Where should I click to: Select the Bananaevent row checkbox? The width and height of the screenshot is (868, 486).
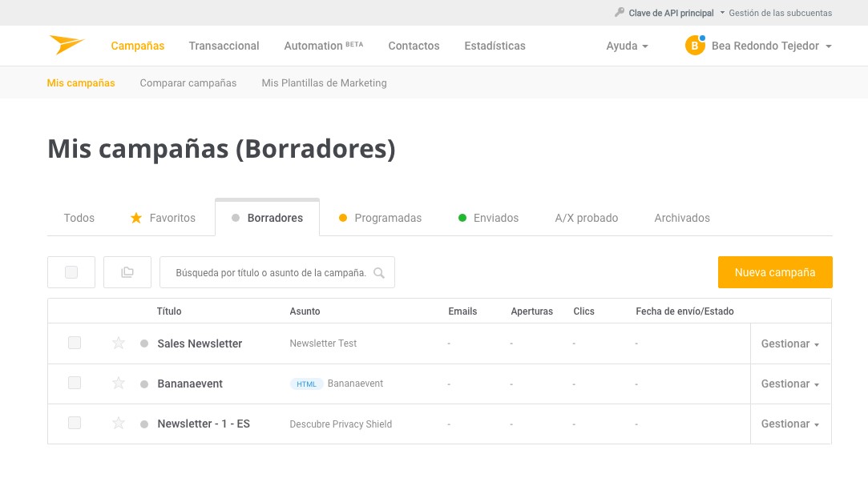point(75,384)
